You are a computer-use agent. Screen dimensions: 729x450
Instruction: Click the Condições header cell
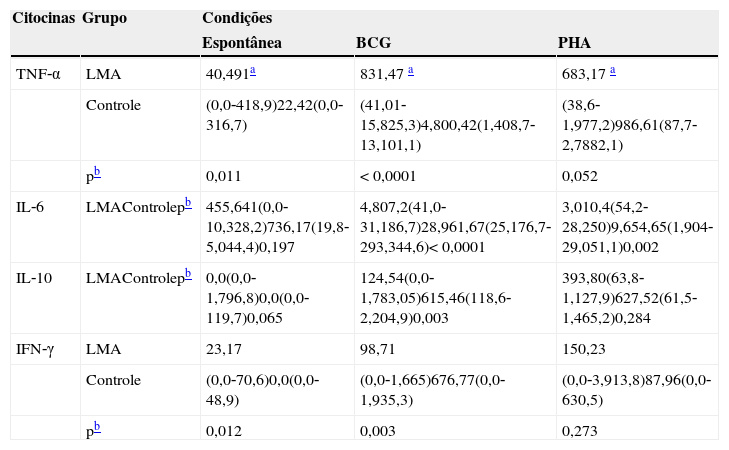[x=237, y=19]
